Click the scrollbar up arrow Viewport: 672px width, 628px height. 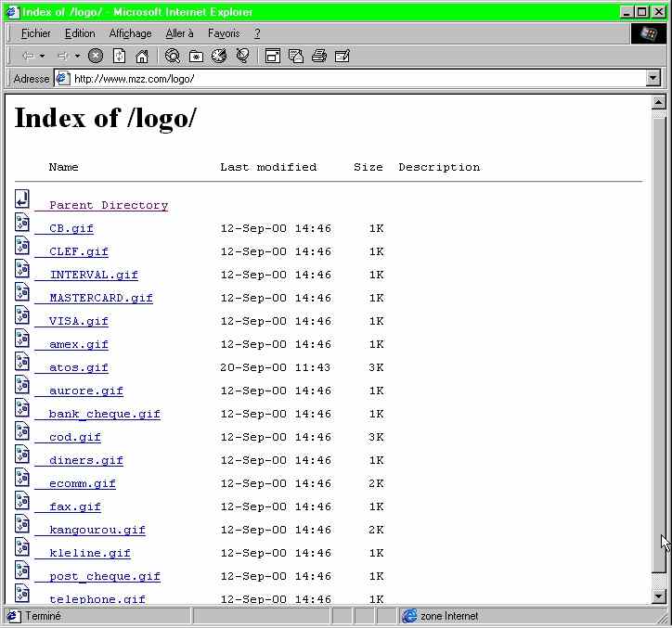[x=659, y=103]
